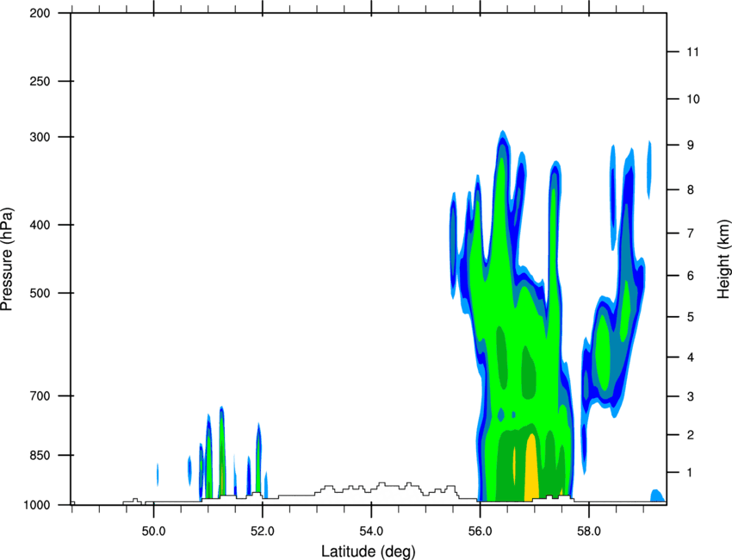Click the 200 pressure tick label
Screen dimensions: 732x560
[x=40, y=14]
